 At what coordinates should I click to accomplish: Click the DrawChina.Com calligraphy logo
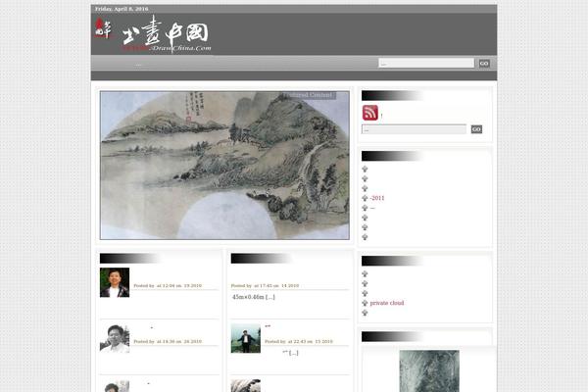point(167,34)
